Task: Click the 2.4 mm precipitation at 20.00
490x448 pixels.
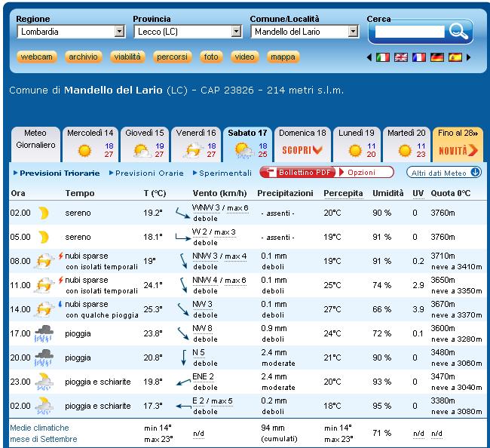Action: (274, 352)
